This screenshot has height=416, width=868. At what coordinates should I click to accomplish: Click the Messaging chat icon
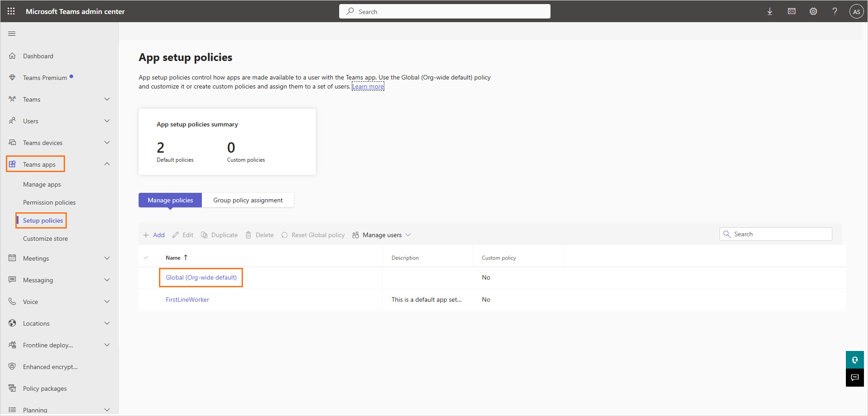point(12,280)
